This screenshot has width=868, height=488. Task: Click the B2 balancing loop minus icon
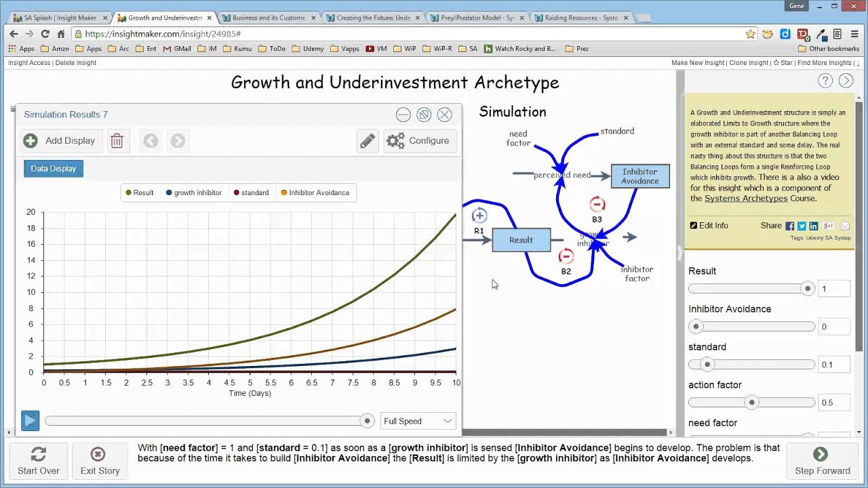(x=566, y=256)
